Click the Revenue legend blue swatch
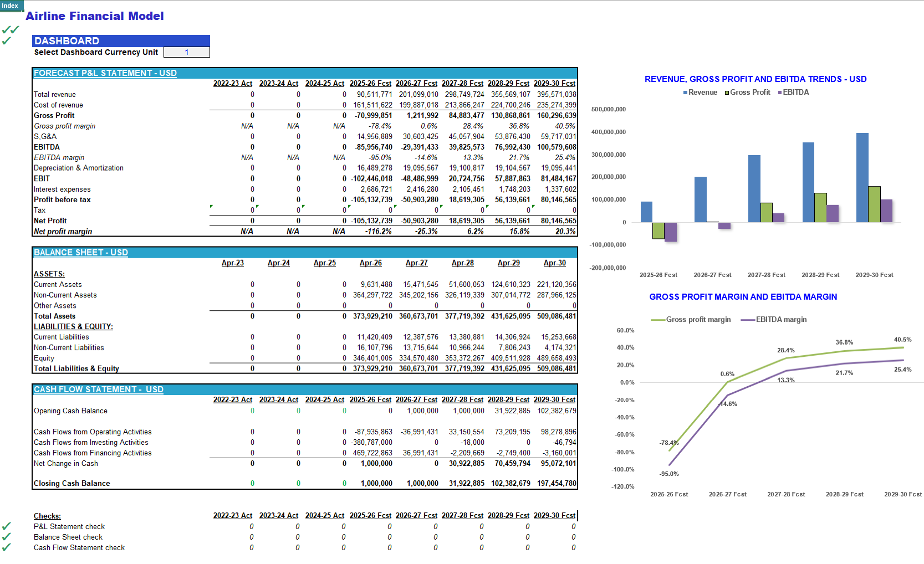Image resolution: width=924 pixels, height=564 pixels. (685, 93)
